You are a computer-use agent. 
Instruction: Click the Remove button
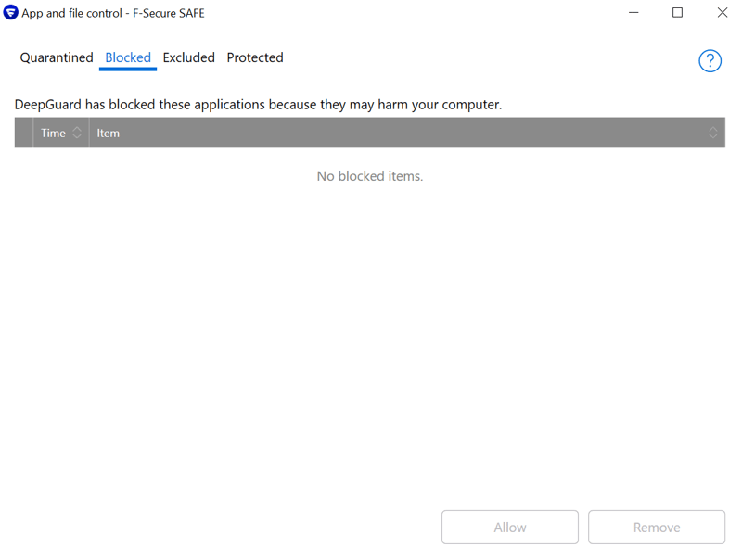(657, 527)
